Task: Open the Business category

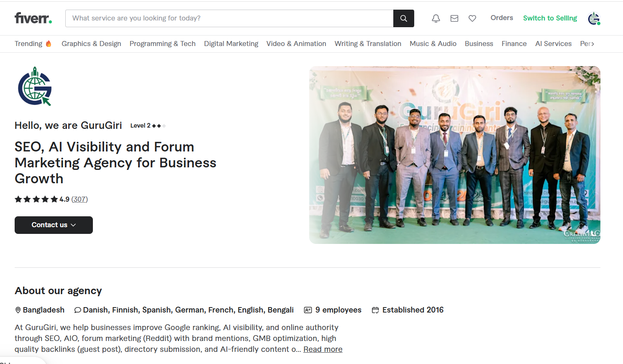Action: 479,44
